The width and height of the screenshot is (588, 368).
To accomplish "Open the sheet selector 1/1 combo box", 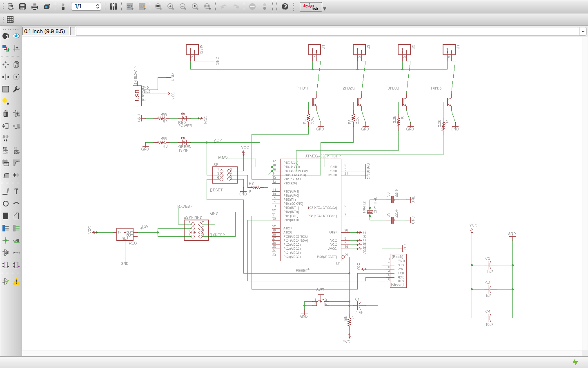I will click(86, 6).
